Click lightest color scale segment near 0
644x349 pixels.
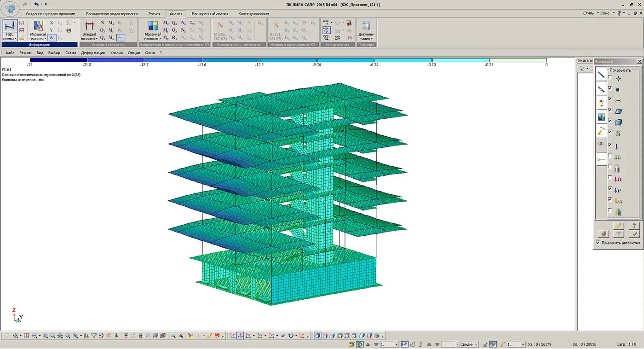click(518, 60)
